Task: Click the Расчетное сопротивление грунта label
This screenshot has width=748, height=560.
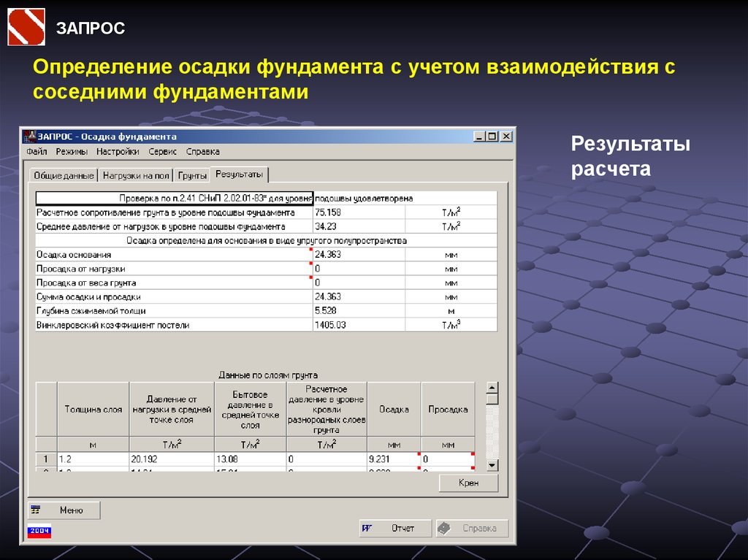Action: coord(166,212)
